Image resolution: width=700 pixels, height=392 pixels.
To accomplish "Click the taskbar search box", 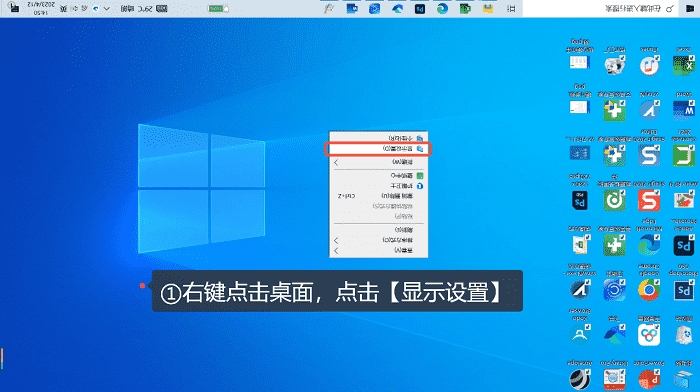I will [x=600, y=8].
